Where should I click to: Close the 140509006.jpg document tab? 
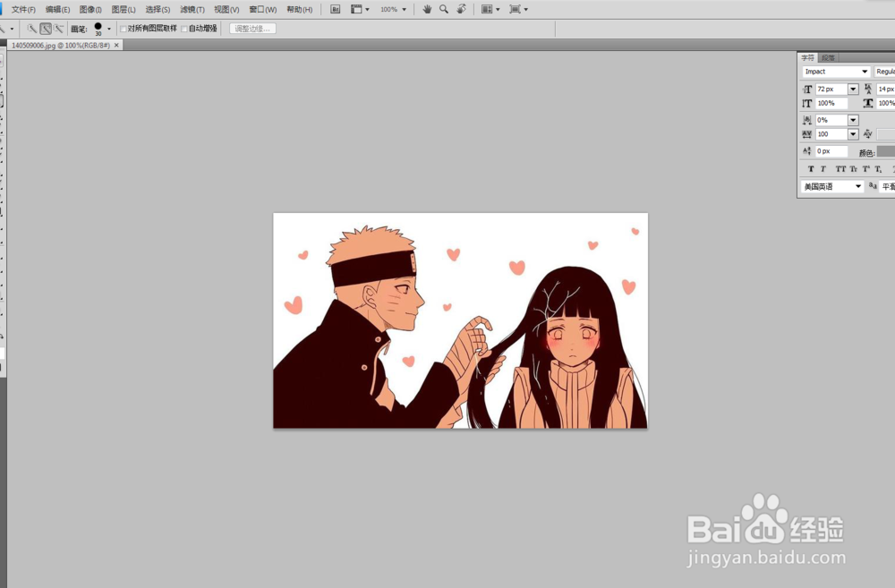[x=116, y=45]
